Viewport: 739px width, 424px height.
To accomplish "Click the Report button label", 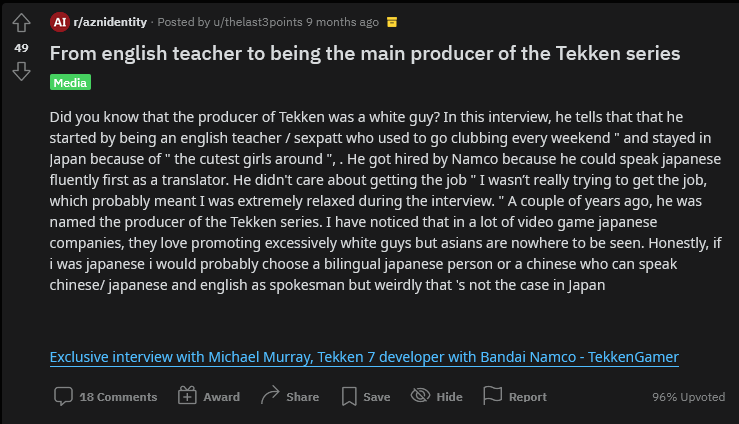I will pyautogui.click(x=528, y=397).
